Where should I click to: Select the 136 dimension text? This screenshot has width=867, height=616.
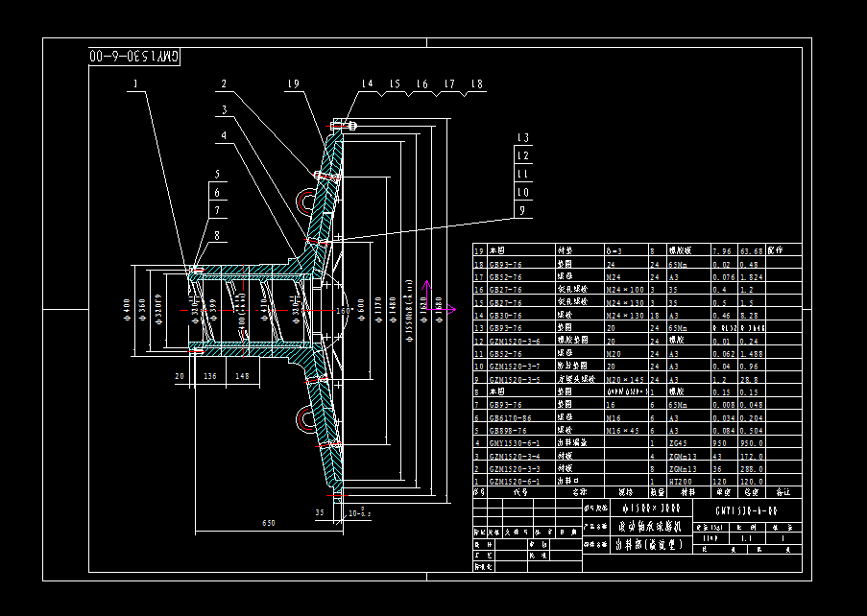pyautogui.click(x=210, y=376)
